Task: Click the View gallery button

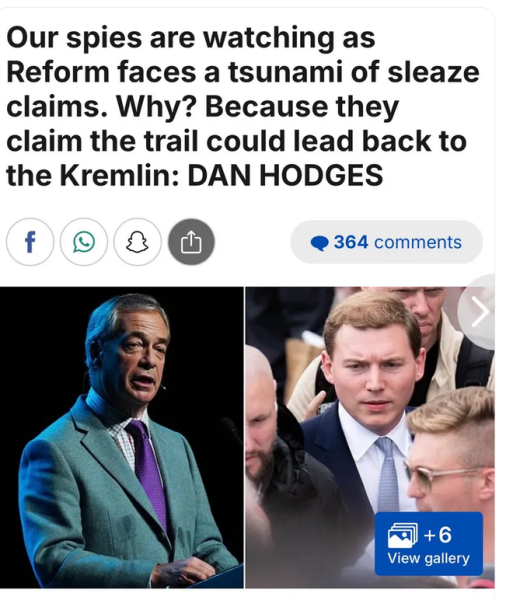Action: tap(429, 543)
